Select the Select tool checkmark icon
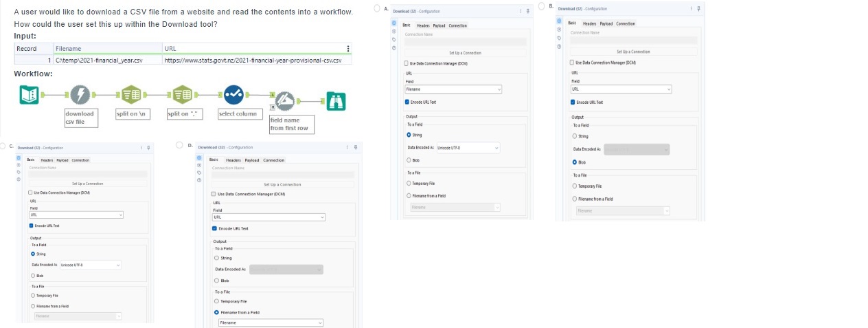868x328 pixels. [233, 94]
